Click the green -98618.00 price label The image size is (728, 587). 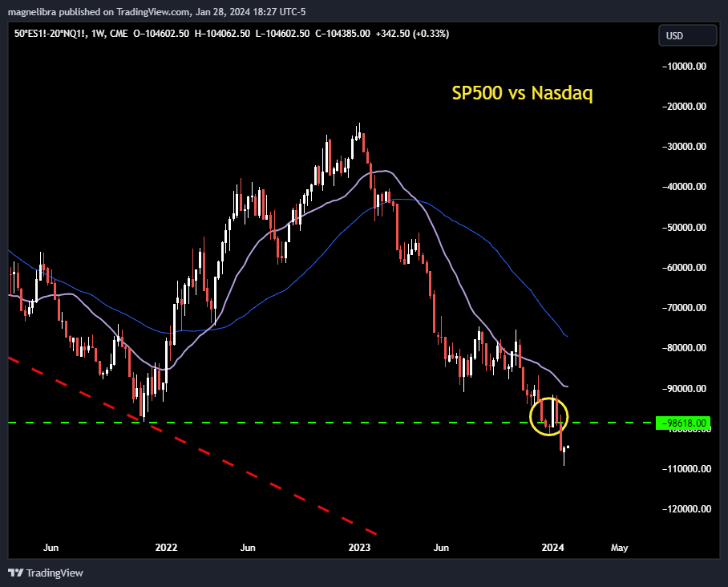(x=683, y=423)
